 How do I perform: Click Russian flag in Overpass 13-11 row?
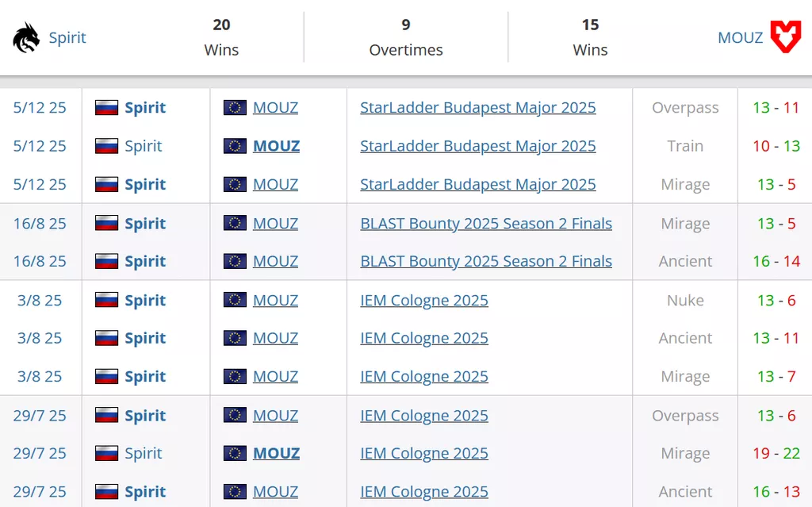[106, 108]
